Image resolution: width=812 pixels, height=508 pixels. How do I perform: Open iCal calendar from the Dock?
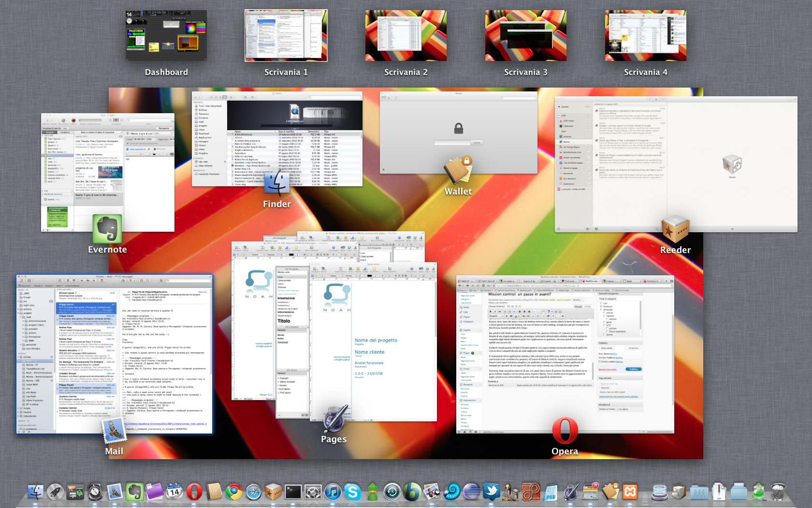pyautogui.click(x=174, y=492)
